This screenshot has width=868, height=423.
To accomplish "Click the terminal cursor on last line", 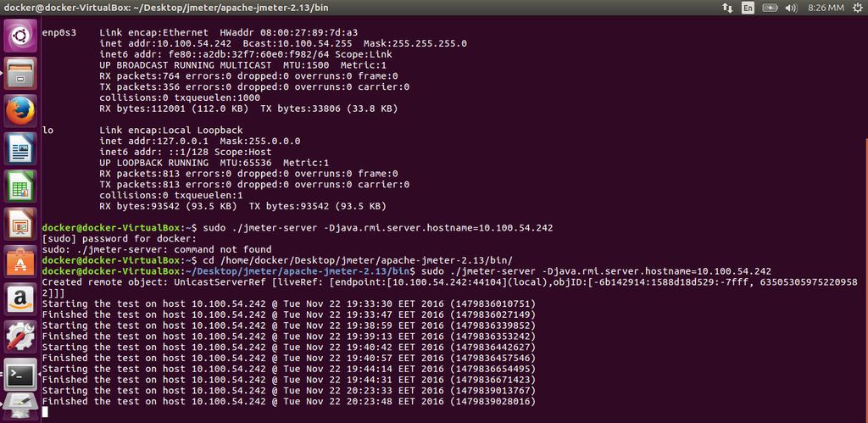I will pyautogui.click(x=45, y=411).
